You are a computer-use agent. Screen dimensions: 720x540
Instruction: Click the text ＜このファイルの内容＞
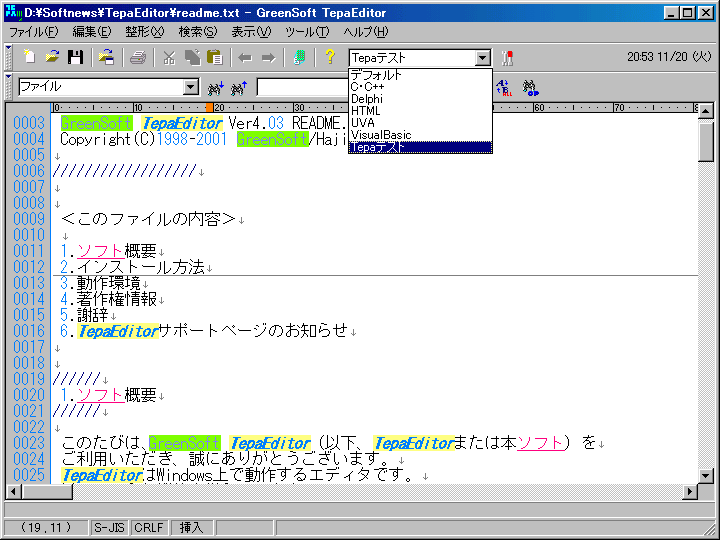click(x=148, y=219)
